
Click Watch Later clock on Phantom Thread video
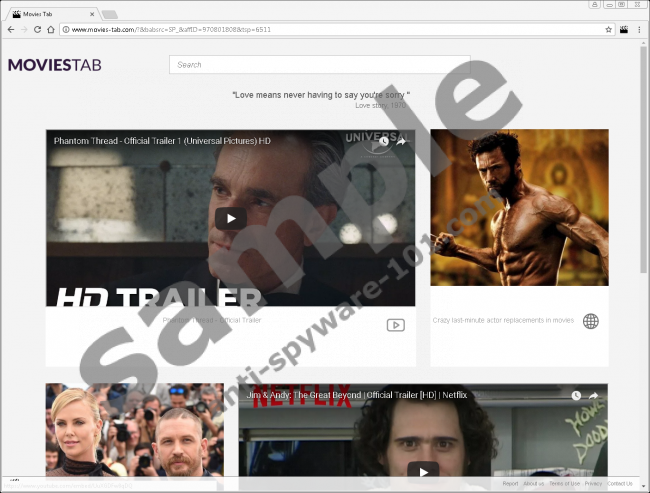point(384,141)
